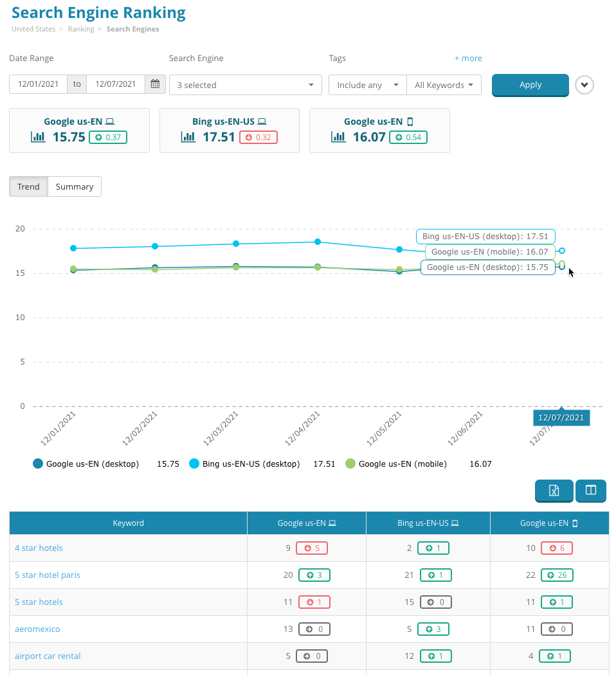Toggle Google us-EN (desktop) legend series
The width and height of the screenshot is (616, 675).
(x=86, y=464)
